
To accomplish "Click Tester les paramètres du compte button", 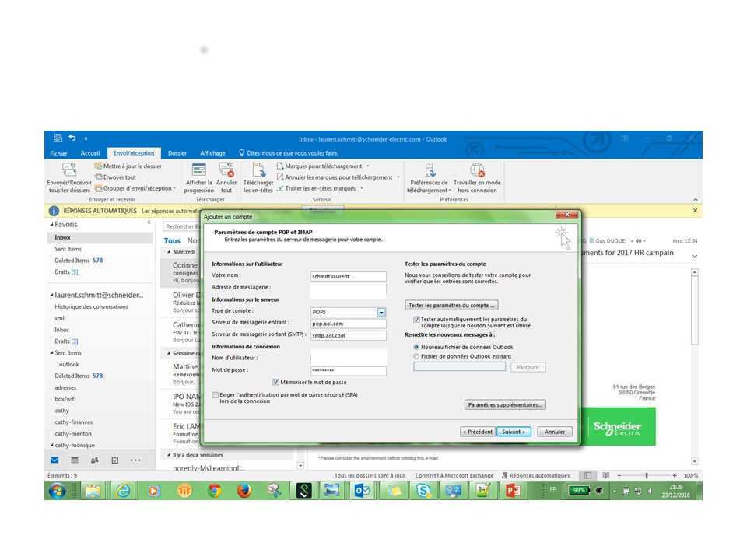I will tap(451, 305).
